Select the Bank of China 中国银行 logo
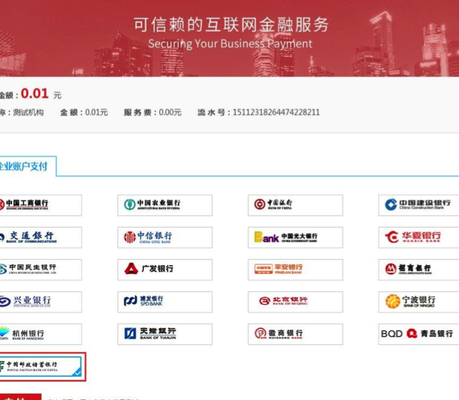 (295, 205)
